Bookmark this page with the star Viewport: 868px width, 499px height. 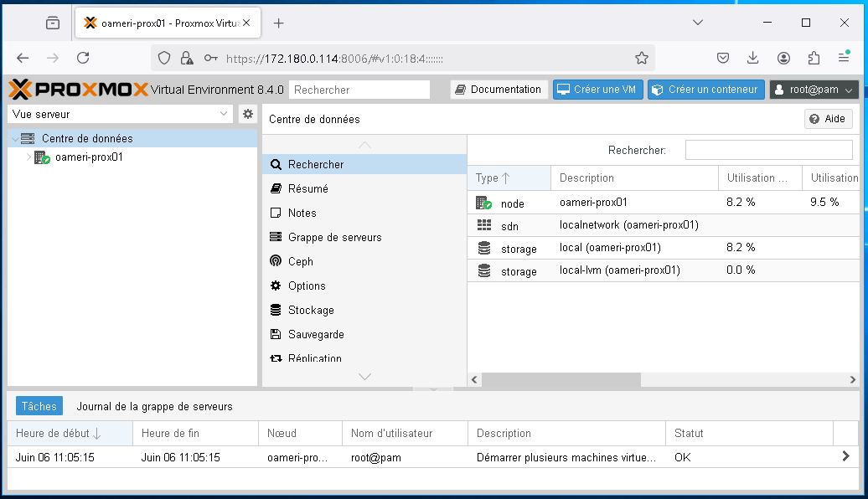(642, 58)
